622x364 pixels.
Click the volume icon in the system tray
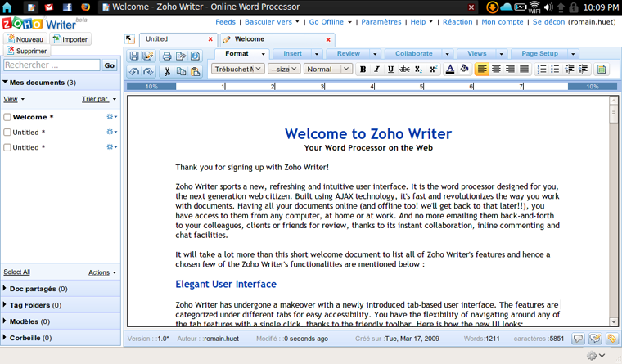(x=548, y=7)
